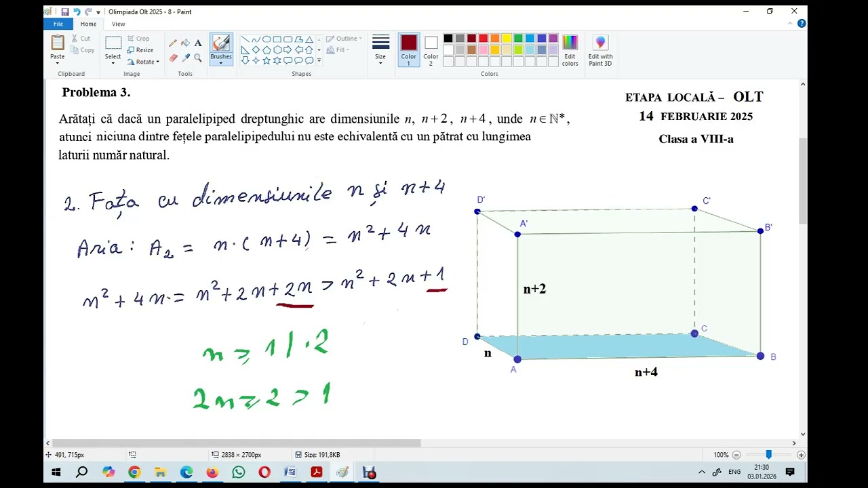Select the Line shape
Image resolution: width=868 pixels, height=488 pixels.
tap(245, 39)
